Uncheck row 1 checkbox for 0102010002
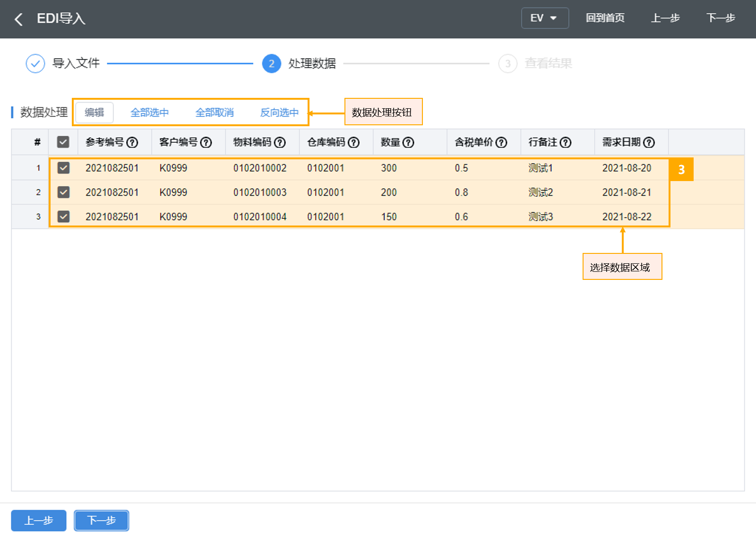 click(63, 168)
